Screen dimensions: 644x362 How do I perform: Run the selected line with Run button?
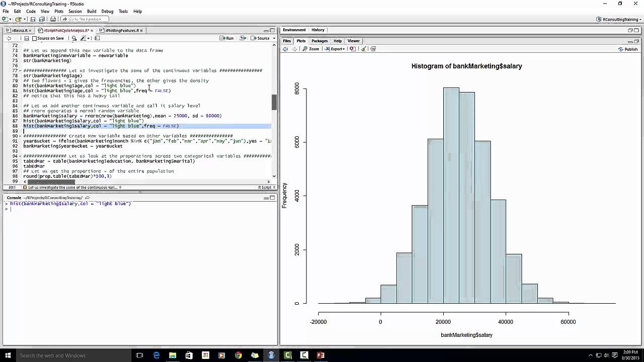click(x=226, y=38)
